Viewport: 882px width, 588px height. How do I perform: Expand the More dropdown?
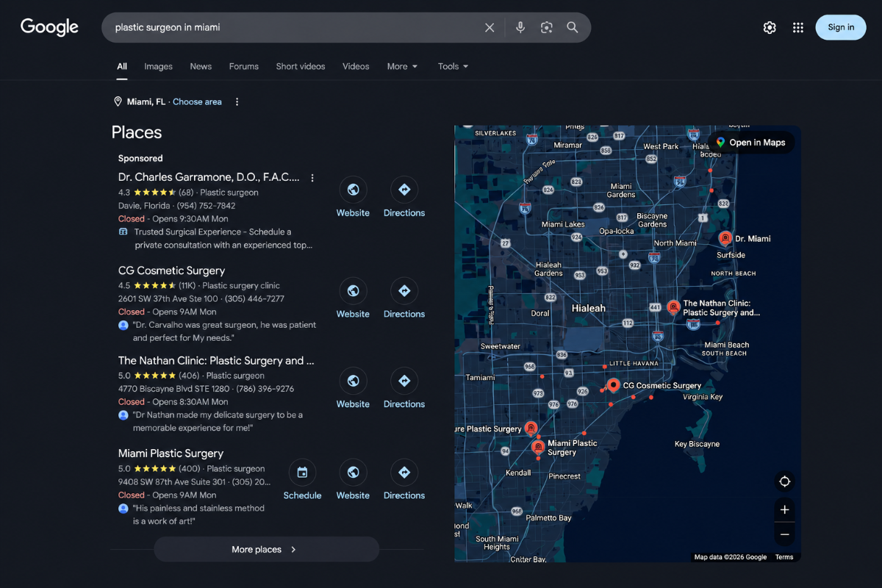402,66
